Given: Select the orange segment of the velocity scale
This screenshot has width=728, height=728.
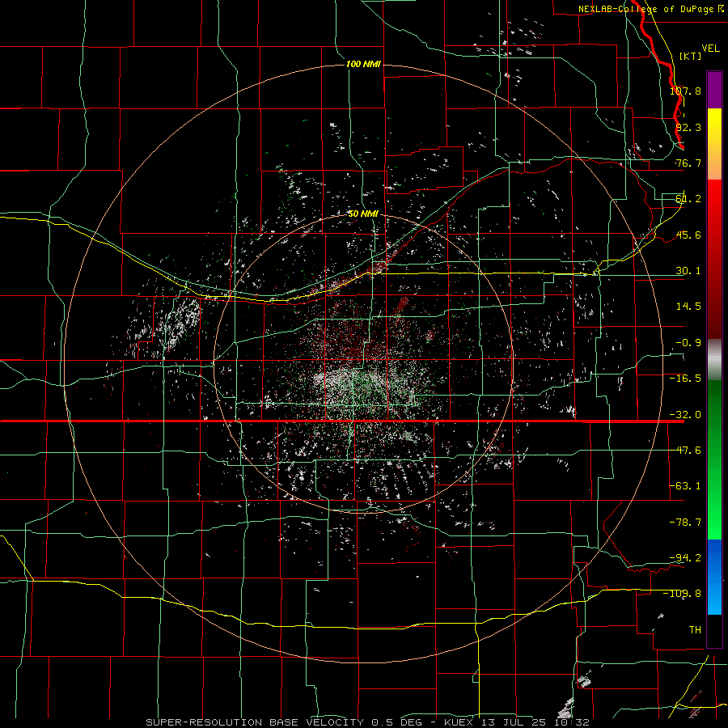Looking at the screenshot, I should pyautogui.click(x=714, y=159).
